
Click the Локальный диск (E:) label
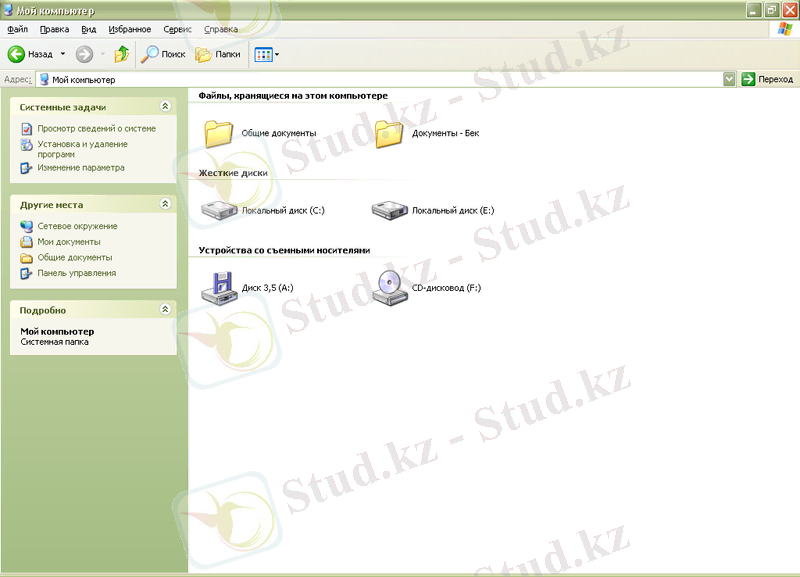(x=453, y=210)
